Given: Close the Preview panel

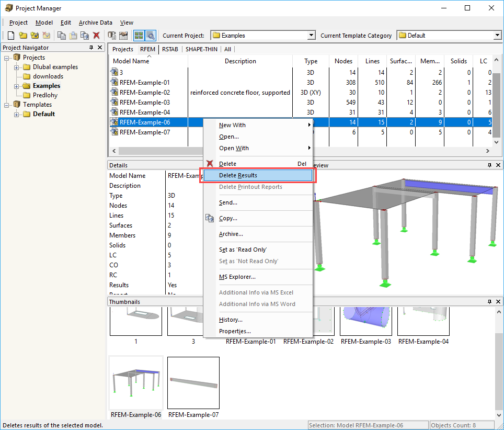Looking at the screenshot, I should point(498,165).
